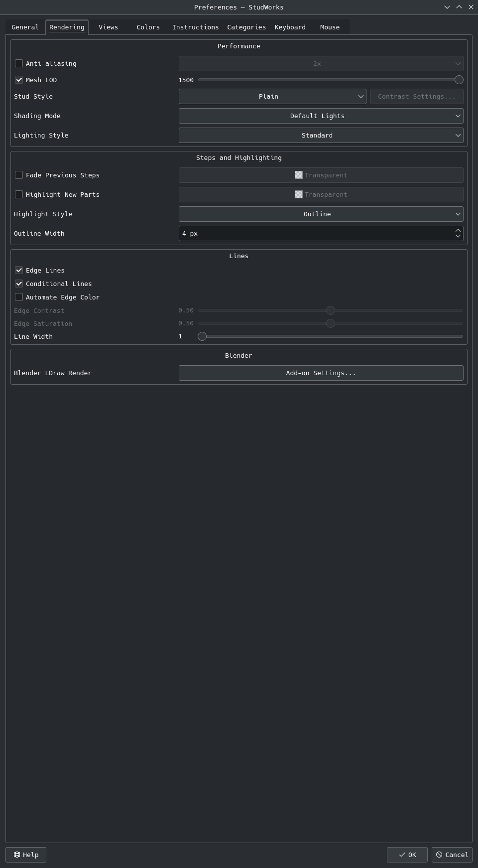Click the Blender LDraw Render label
This screenshot has width=478, height=868.
click(53, 373)
